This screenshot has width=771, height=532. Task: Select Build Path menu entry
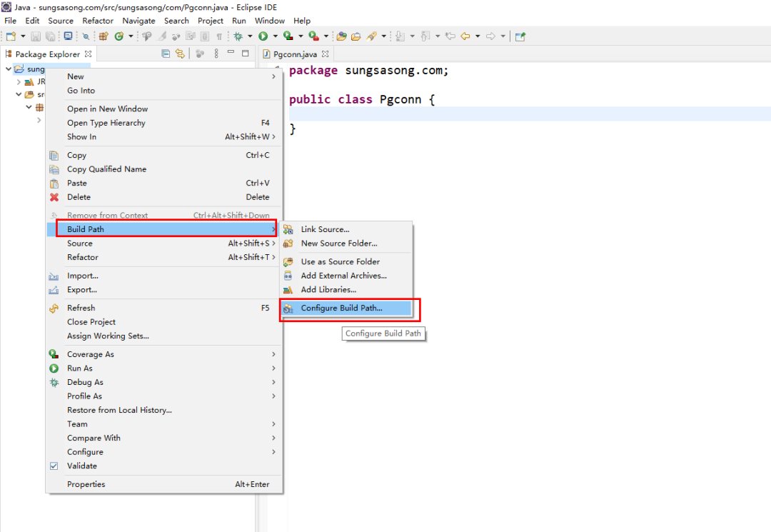[164, 229]
